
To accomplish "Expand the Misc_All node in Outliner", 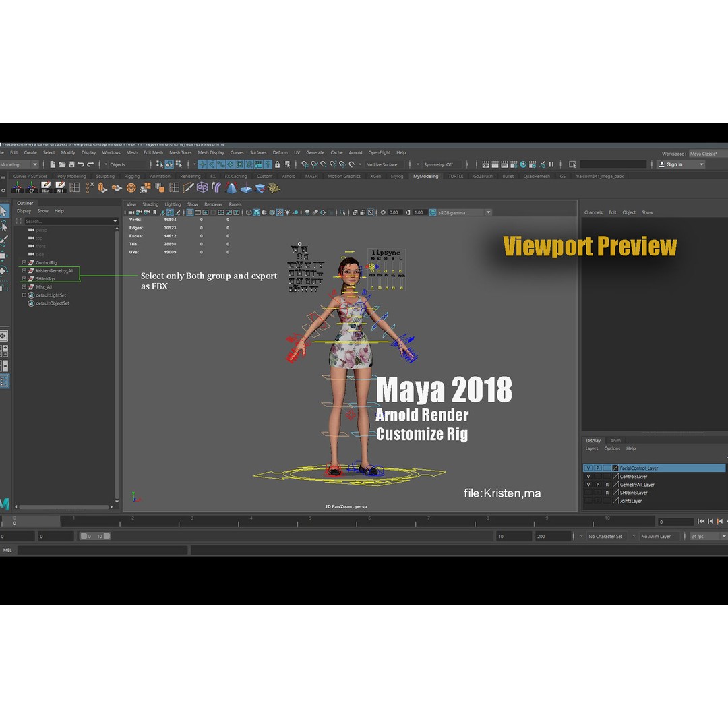I will click(x=24, y=287).
